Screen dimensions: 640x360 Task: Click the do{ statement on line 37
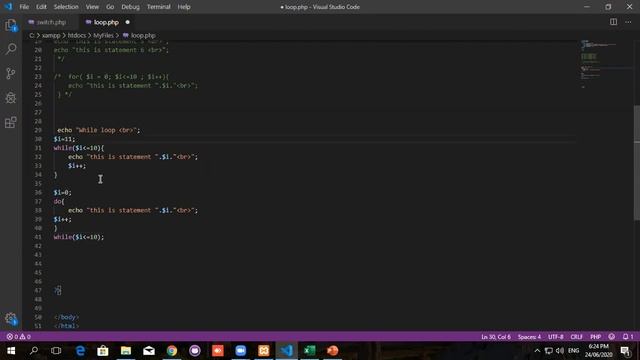(x=59, y=201)
